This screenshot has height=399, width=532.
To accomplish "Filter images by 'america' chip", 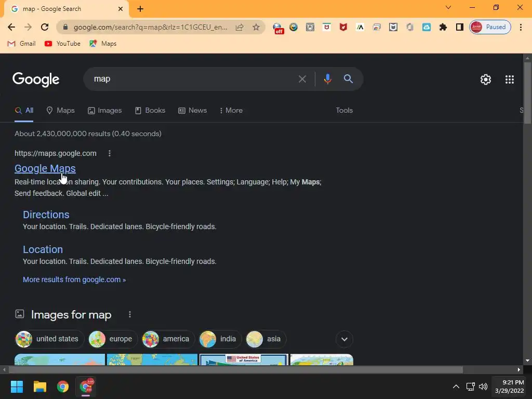I will [168, 339].
